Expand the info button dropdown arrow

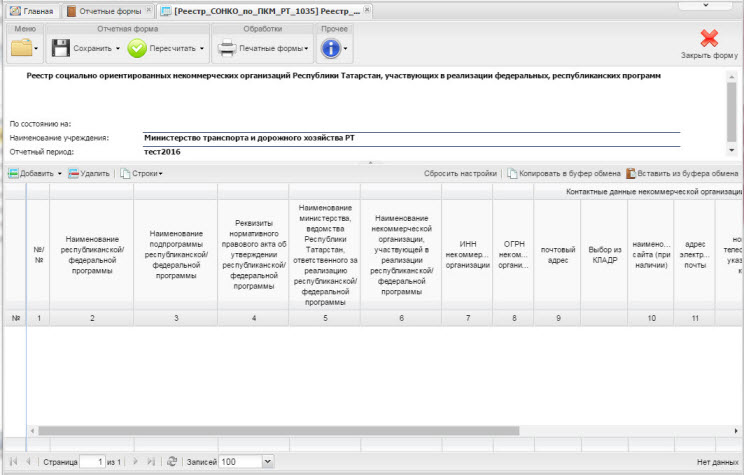345,48
